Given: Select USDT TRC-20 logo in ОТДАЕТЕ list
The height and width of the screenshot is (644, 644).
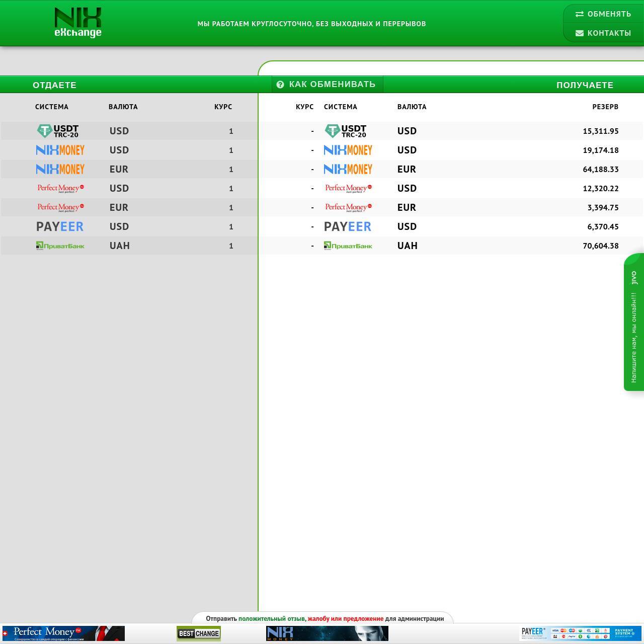Looking at the screenshot, I should click(x=58, y=131).
